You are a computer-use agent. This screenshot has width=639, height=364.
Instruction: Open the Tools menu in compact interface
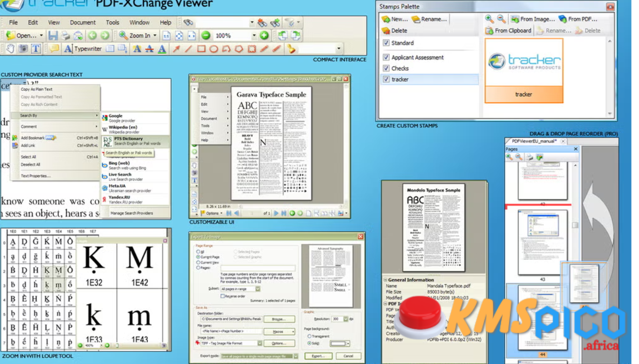coord(113,22)
